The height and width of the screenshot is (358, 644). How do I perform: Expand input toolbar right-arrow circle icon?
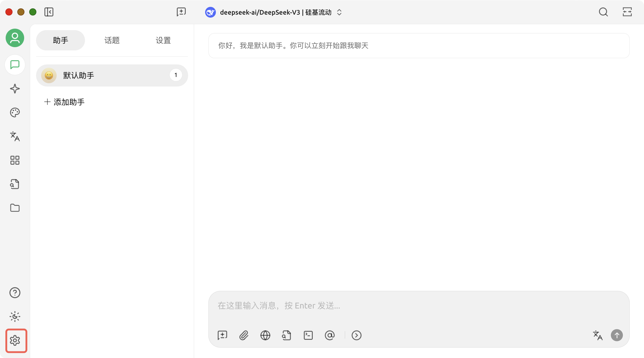tap(357, 335)
